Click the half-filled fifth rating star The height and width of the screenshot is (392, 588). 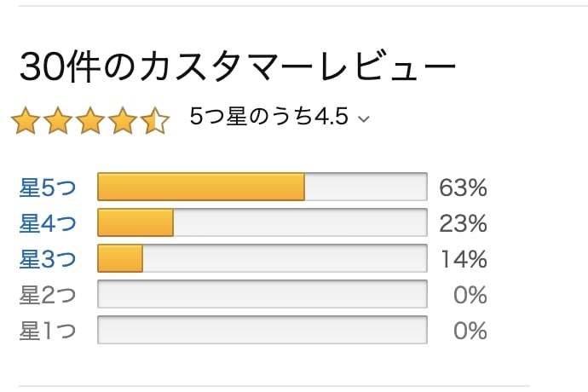tap(155, 120)
